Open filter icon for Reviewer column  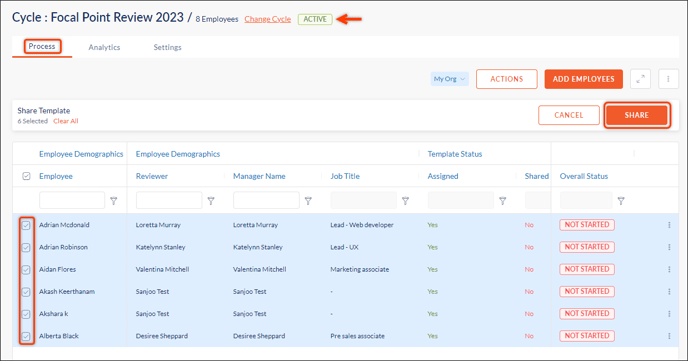pos(211,201)
